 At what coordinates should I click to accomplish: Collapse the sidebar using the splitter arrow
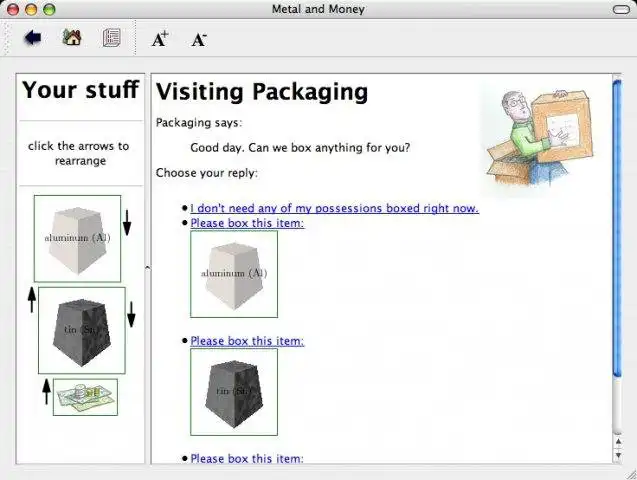[148, 267]
